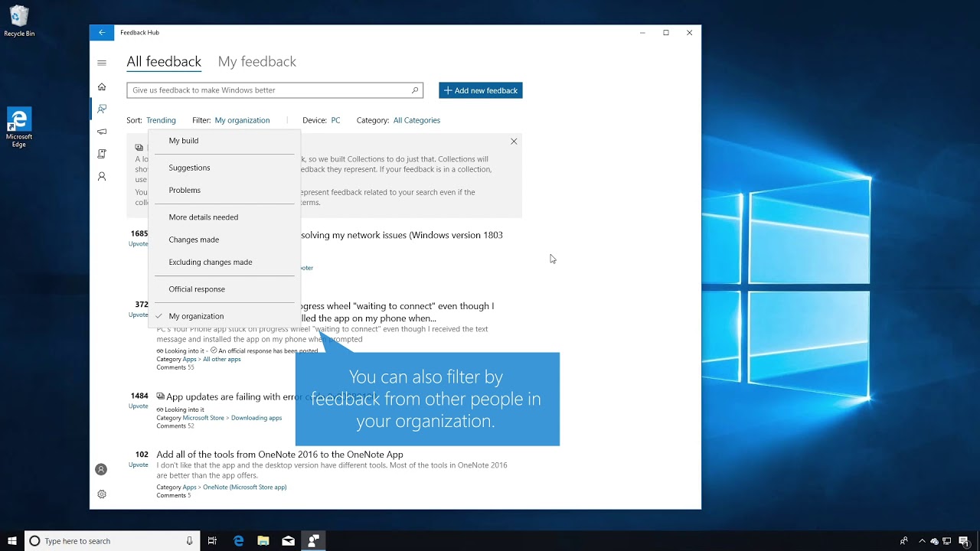Upvote the 1685-vote feedback
980x551 pixels.
[x=138, y=244]
